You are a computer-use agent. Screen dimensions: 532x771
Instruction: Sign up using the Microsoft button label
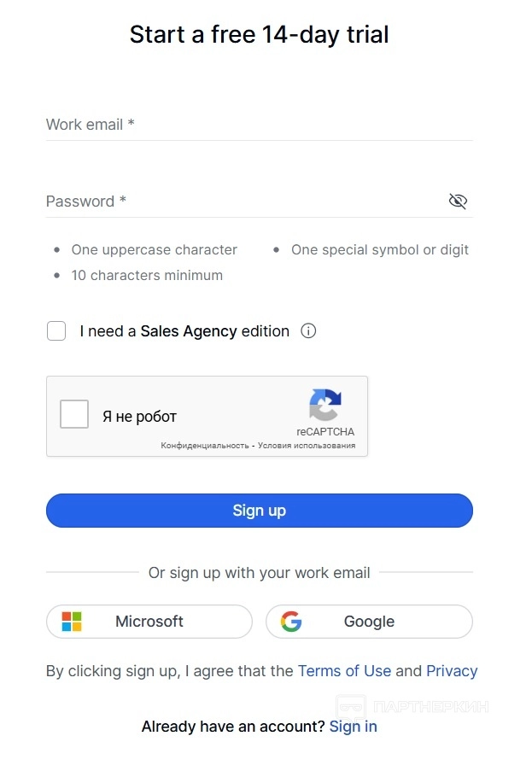[x=149, y=622]
